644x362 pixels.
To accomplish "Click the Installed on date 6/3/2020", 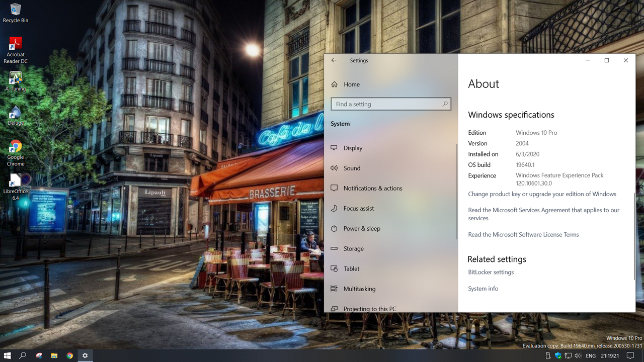I will click(527, 154).
